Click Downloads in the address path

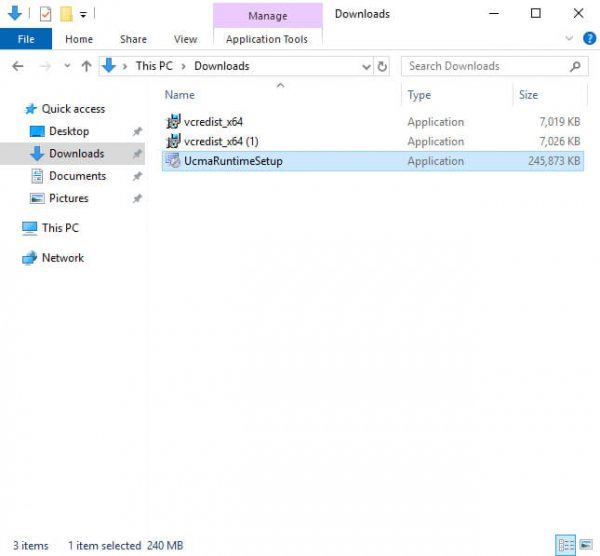(x=222, y=66)
